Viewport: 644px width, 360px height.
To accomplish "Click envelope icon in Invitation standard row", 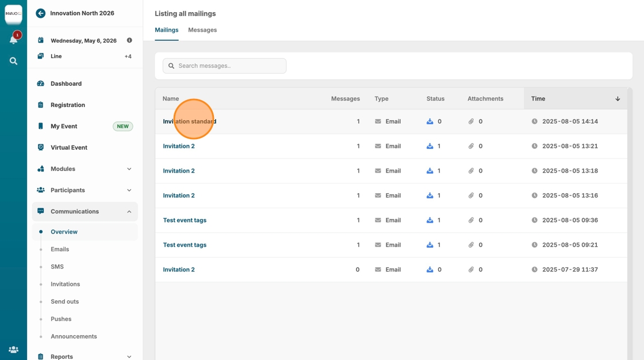I will [378, 121].
